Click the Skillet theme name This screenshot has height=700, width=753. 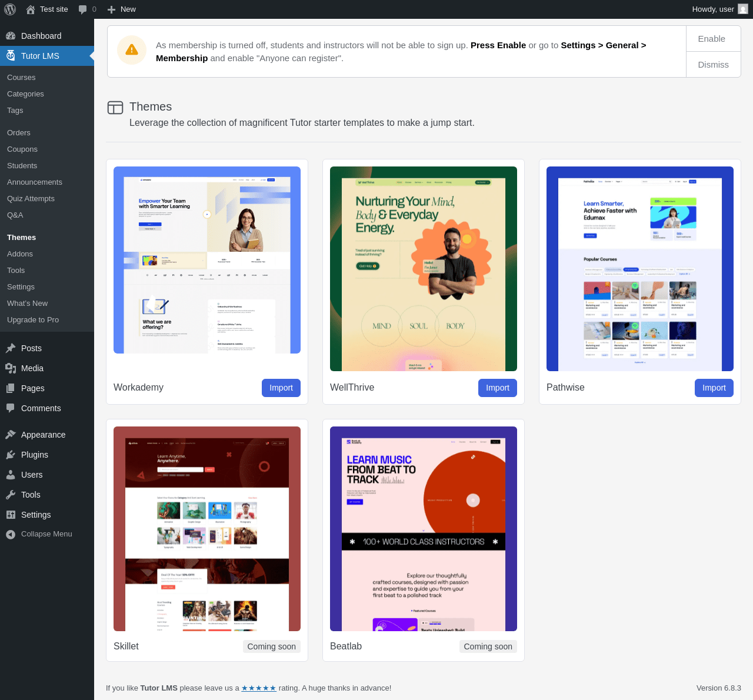(126, 646)
